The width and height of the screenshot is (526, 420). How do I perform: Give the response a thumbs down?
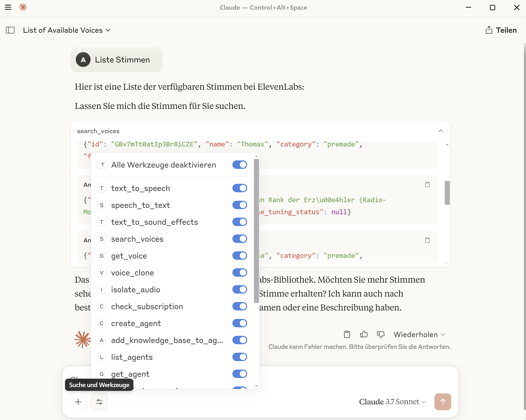coord(380,334)
